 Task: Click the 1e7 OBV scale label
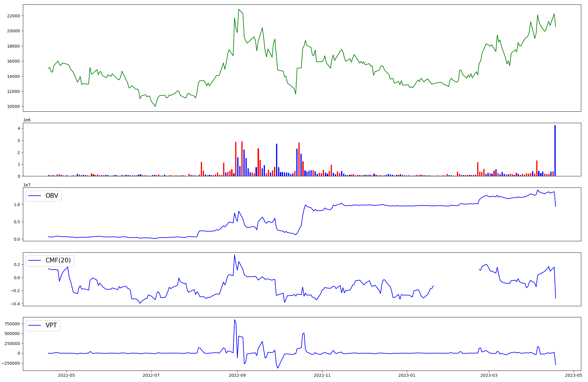(27, 185)
